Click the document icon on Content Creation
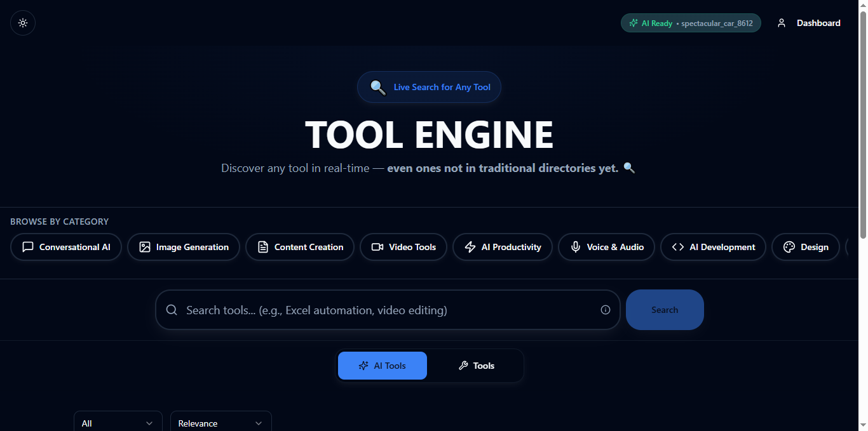The height and width of the screenshot is (431, 868). (263, 247)
